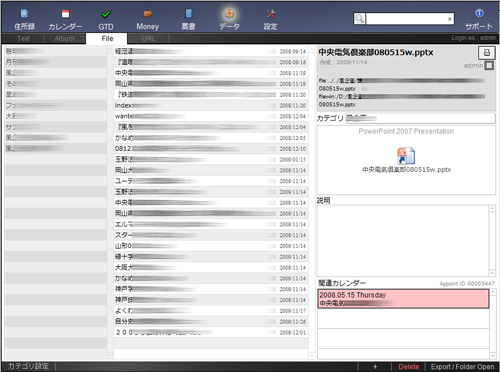Click the print button beside the file title
500x372 pixels.
click(x=487, y=53)
